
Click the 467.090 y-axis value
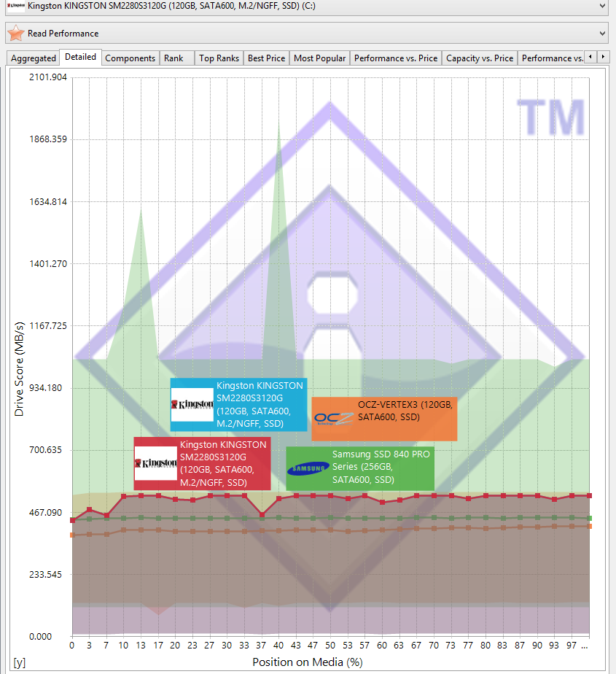[45, 512]
